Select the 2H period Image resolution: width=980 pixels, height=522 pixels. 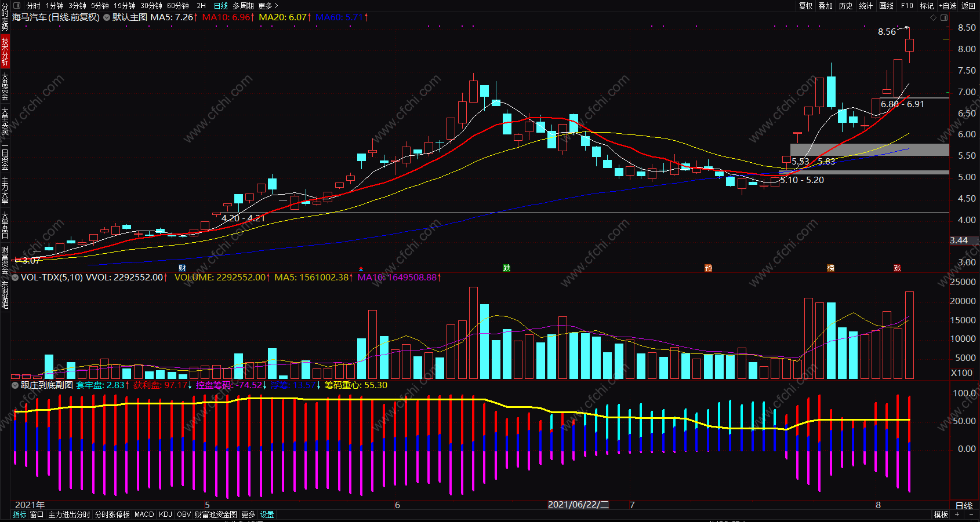pyautogui.click(x=201, y=6)
